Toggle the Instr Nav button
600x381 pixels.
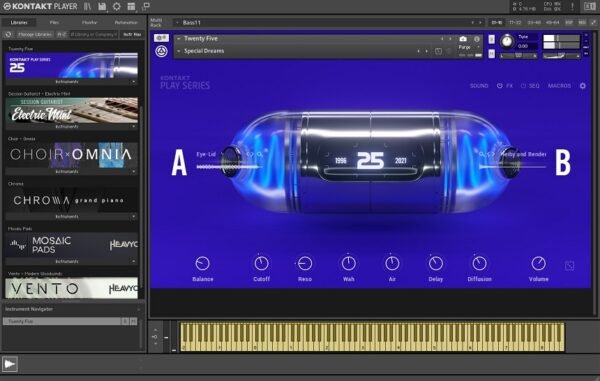[x=132, y=34]
